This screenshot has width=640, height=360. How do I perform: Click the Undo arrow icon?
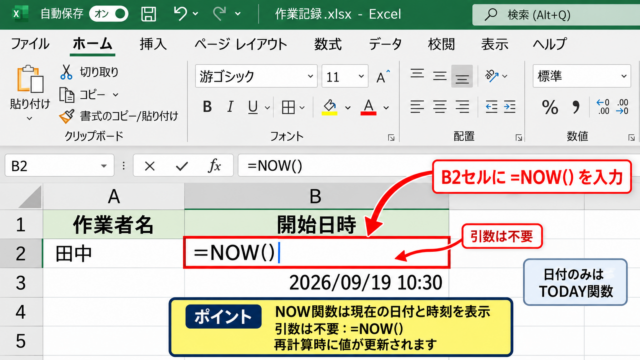180,13
